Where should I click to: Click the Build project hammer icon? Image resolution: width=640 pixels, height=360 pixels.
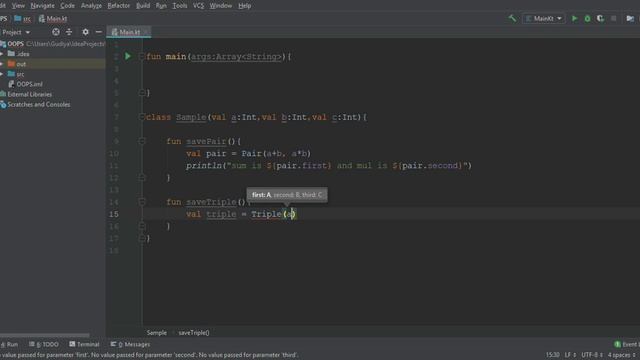coord(512,18)
